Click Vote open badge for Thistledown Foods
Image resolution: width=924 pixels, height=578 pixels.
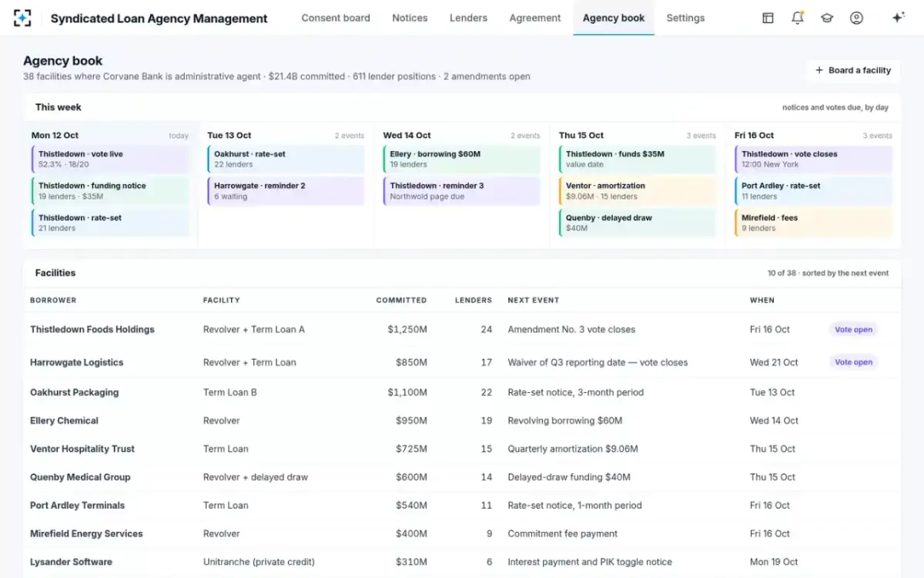pos(853,330)
